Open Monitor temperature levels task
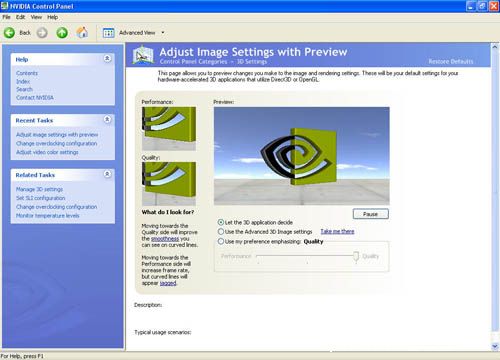Screen dimensions: 500x360 click(48, 216)
